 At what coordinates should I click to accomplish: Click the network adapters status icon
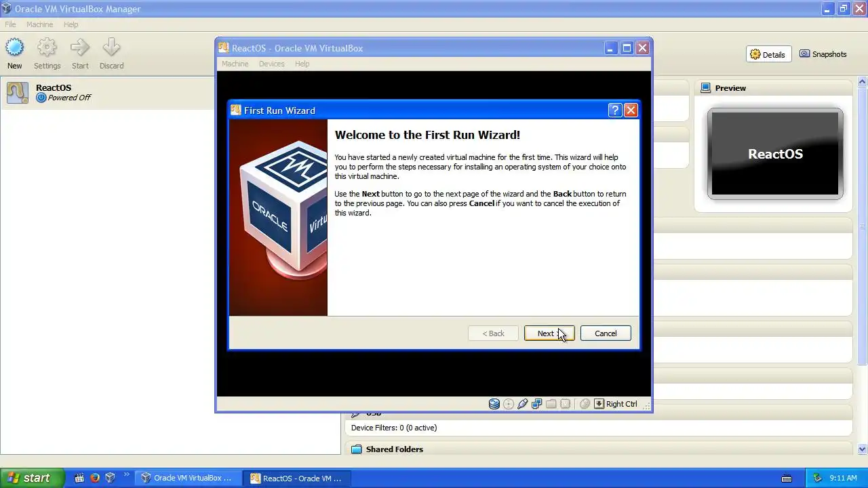pos(537,404)
